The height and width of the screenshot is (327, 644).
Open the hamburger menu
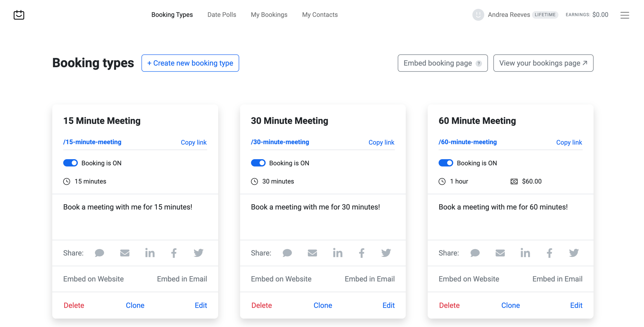[x=625, y=15]
